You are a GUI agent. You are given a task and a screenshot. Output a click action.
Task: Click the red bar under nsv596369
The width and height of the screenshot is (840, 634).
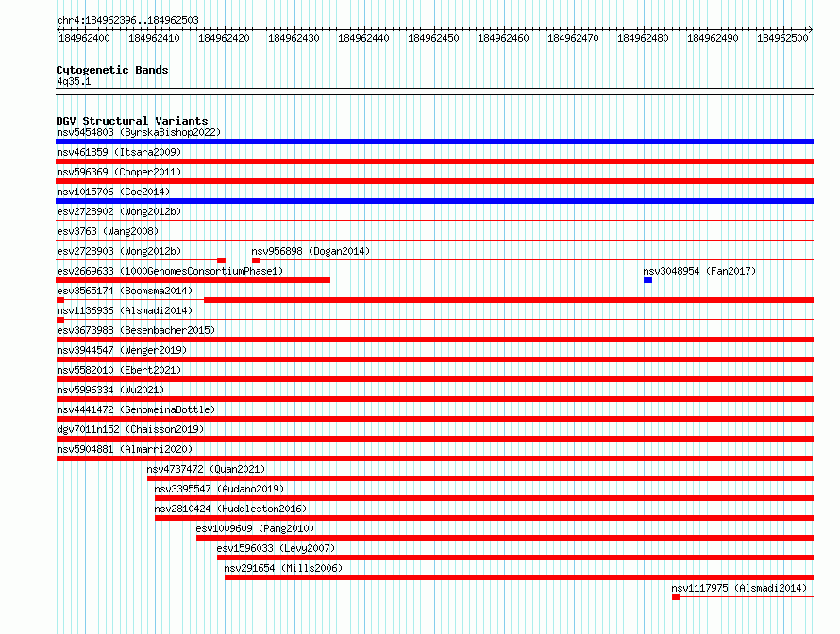[x=434, y=181]
